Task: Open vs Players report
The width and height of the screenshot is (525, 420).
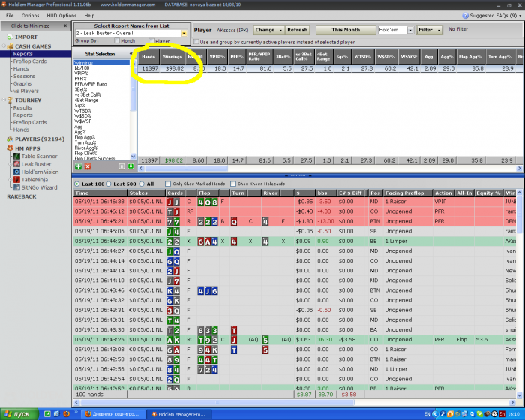Action: click(26, 91)
